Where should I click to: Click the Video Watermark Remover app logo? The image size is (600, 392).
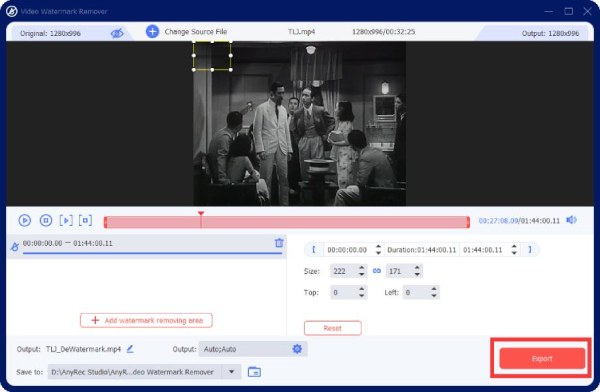tap(11, 11)
